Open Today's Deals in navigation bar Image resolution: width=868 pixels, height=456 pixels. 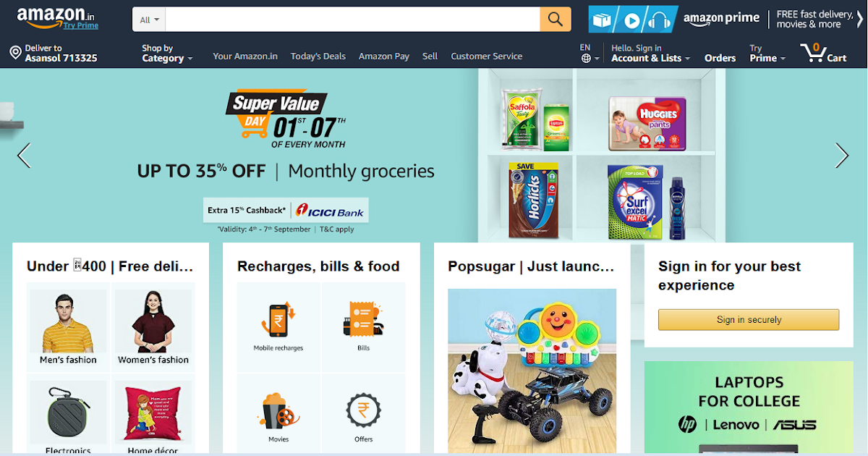(x=318, y=56)
